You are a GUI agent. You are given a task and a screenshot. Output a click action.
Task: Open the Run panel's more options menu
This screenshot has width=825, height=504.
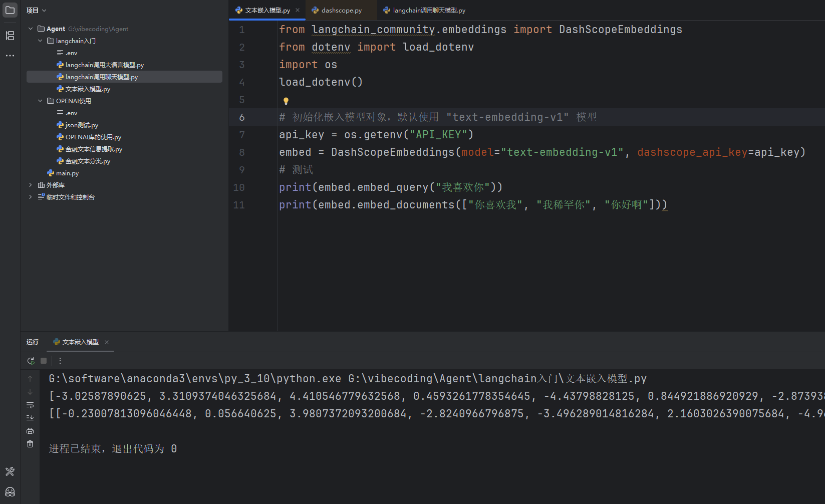60,361
